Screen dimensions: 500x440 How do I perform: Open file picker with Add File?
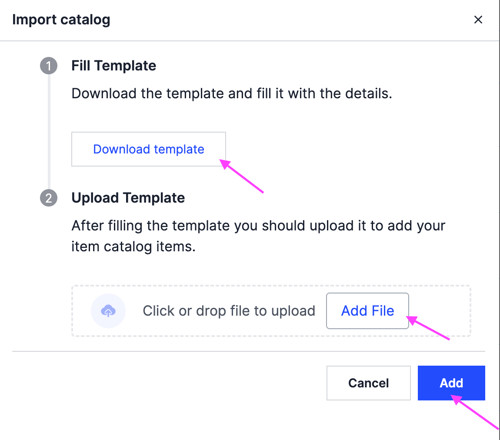(367, 311)
